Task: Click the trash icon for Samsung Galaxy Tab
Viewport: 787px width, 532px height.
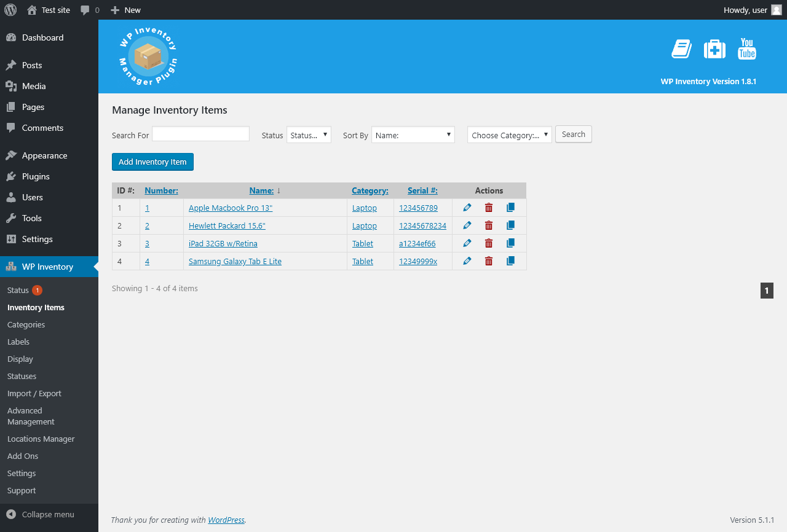Action: click(x=489, y=261)
